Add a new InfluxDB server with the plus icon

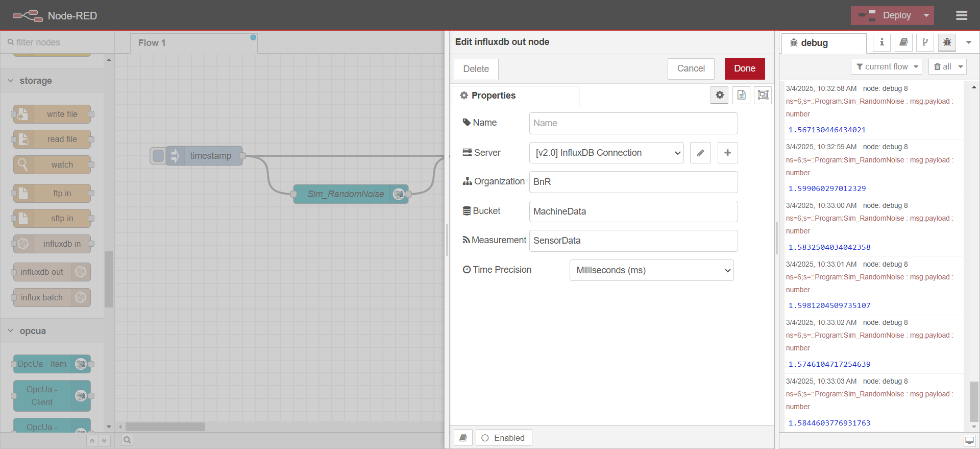coord(727,153)
